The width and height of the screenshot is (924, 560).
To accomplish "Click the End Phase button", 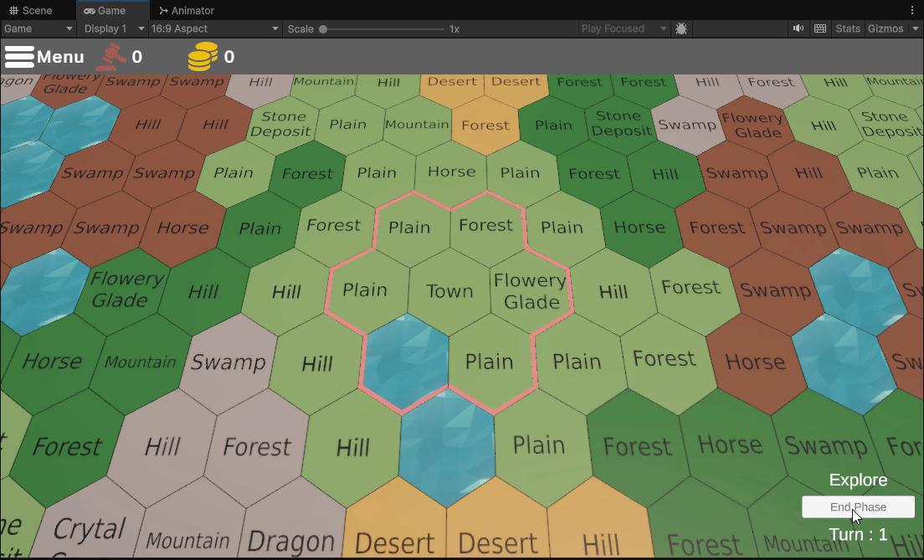I will click(x=858, y=507).
